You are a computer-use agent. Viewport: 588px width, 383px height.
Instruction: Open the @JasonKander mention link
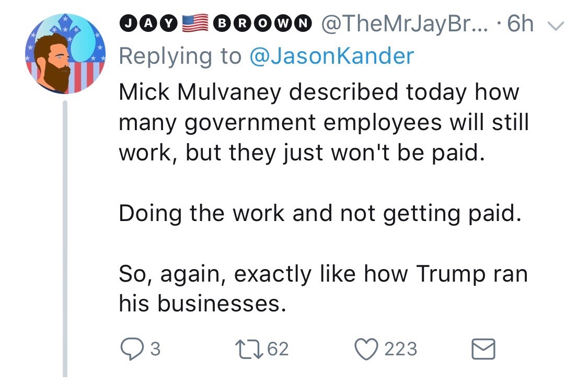click(x=332, y=56)
